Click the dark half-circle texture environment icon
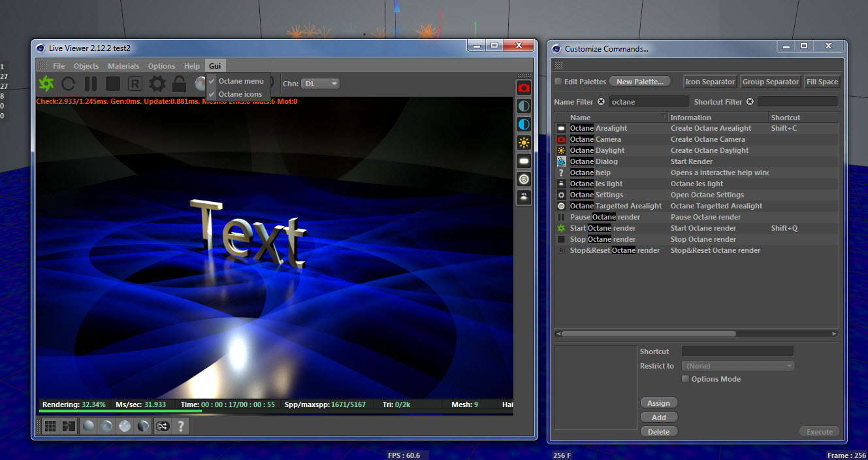The width and height of the screenshot is (868, 460). pyautogui.click(x=524, y=106)
